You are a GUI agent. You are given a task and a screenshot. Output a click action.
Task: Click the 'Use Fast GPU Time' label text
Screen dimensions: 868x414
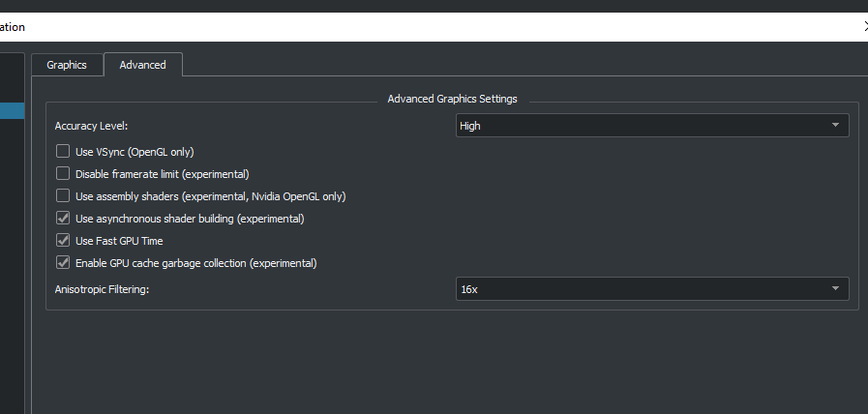pyautogui.click(x=119, y=241)
